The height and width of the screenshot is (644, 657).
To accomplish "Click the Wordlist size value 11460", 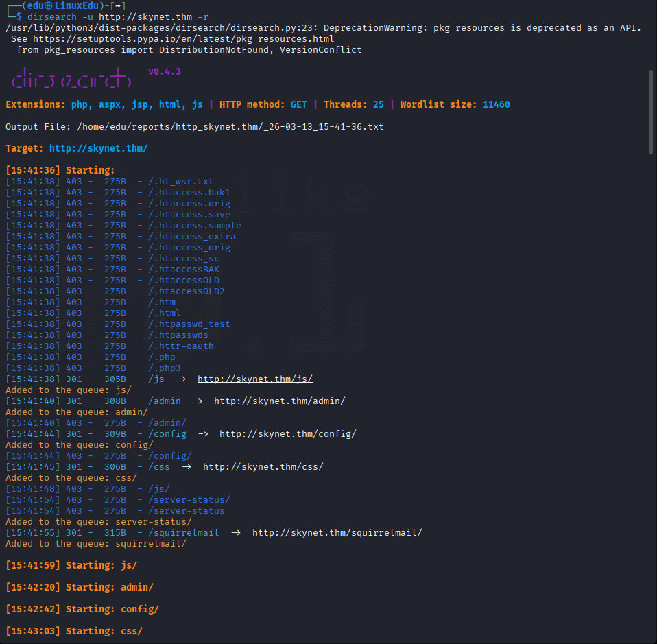I will [496, 104].
